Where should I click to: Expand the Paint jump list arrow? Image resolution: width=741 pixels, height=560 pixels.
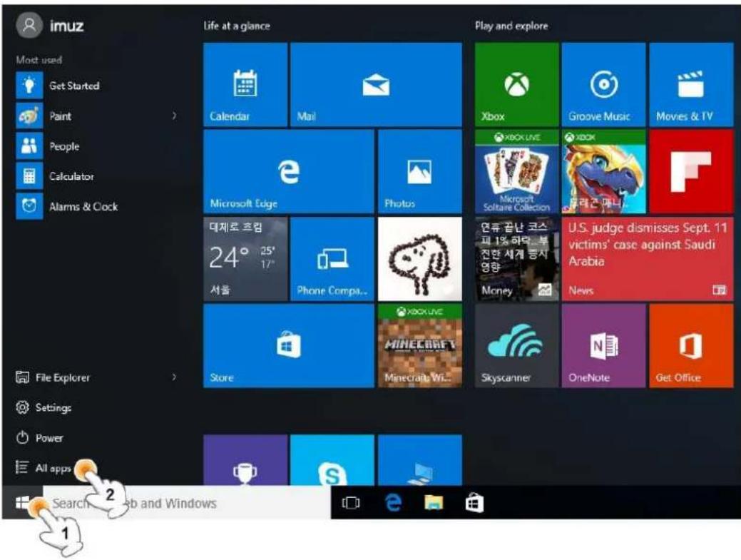tap(175, 116)
